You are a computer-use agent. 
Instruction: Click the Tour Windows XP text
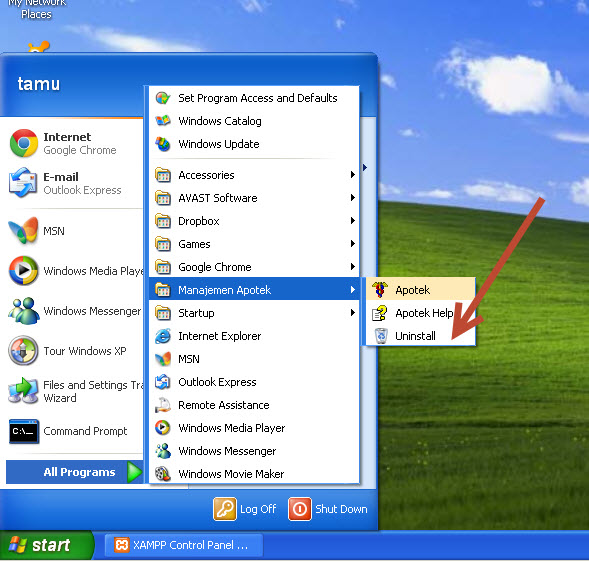coord(85,350)
